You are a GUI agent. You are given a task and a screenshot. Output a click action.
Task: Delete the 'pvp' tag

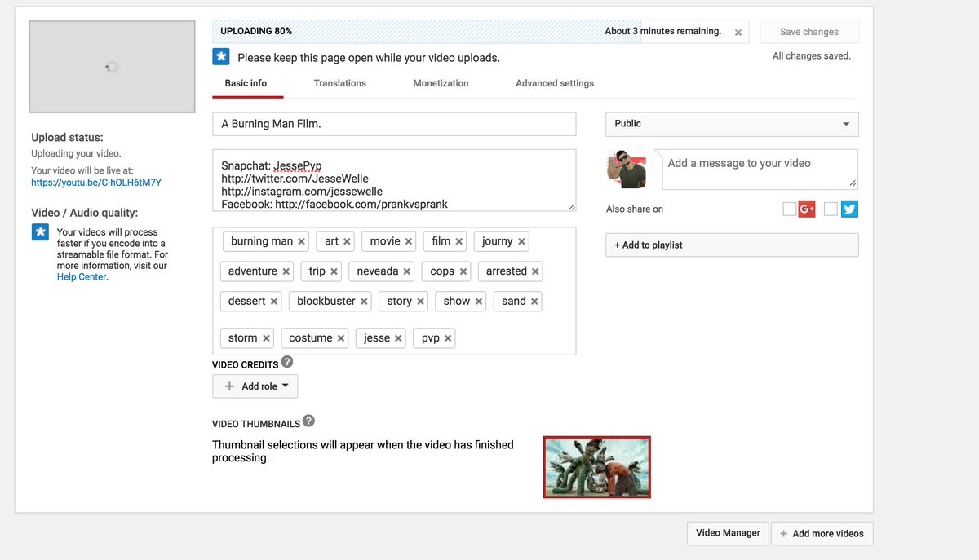(448, 338)
